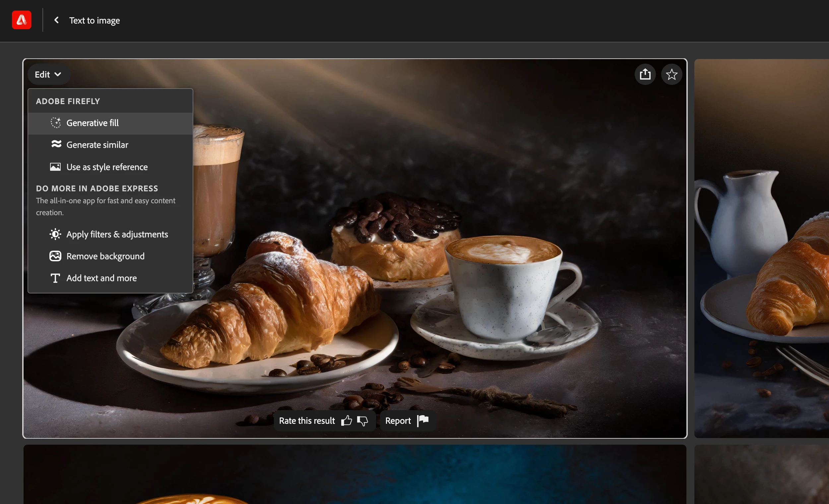829x504 pixels.
Task: Click the Report button label
Action: coord(398,420)
